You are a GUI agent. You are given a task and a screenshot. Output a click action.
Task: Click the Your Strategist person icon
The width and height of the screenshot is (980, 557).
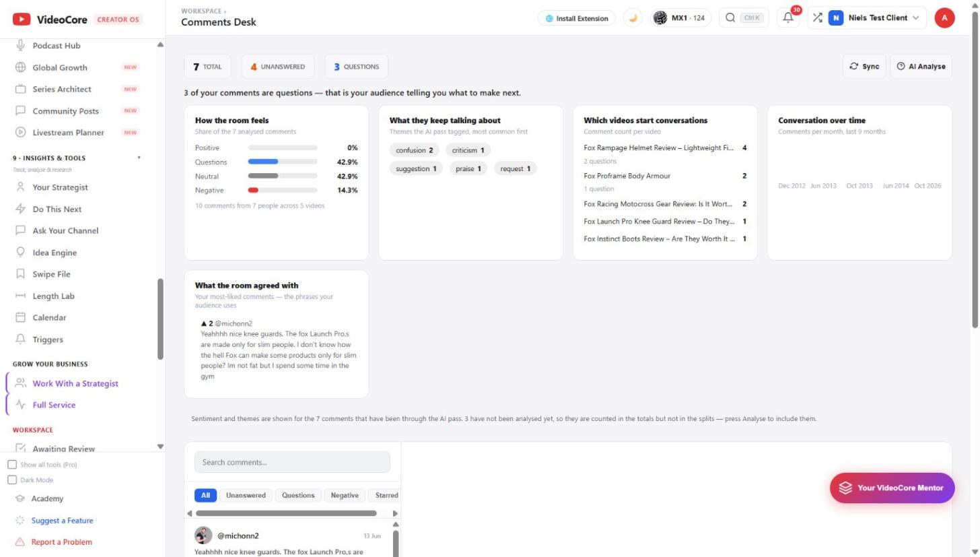point(20,187)
